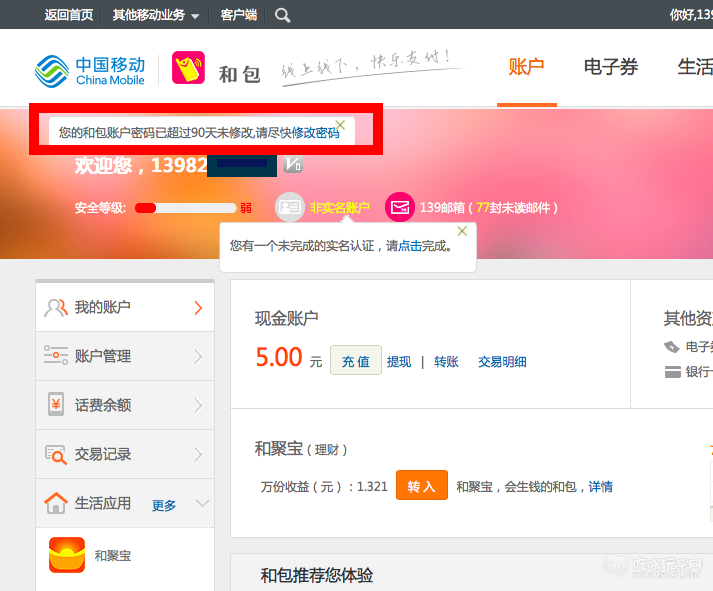Viewport: 713px width, 591px height.
Task: Open the 其他移动业务 dropdown menu
Action: pos(156,15)
